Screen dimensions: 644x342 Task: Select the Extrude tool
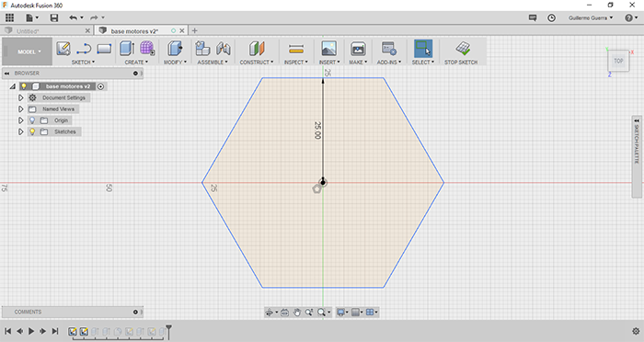127,49
